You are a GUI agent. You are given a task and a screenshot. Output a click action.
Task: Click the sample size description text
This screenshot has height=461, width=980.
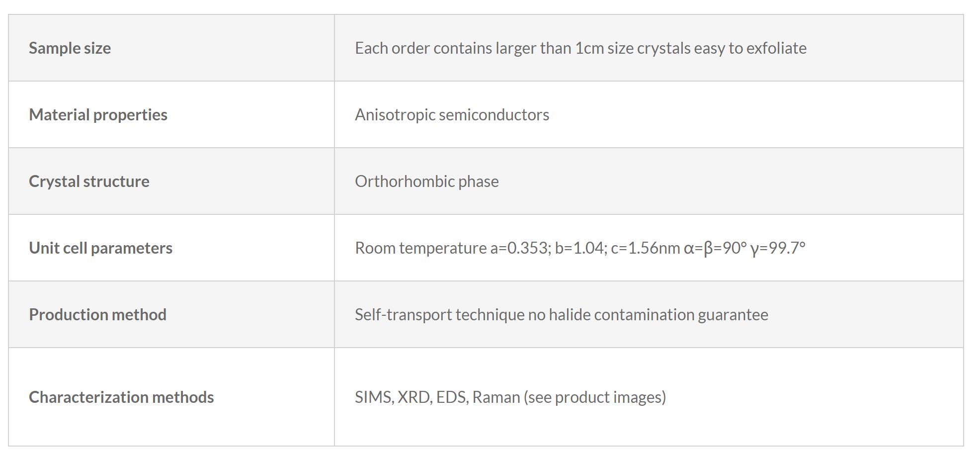580,48
